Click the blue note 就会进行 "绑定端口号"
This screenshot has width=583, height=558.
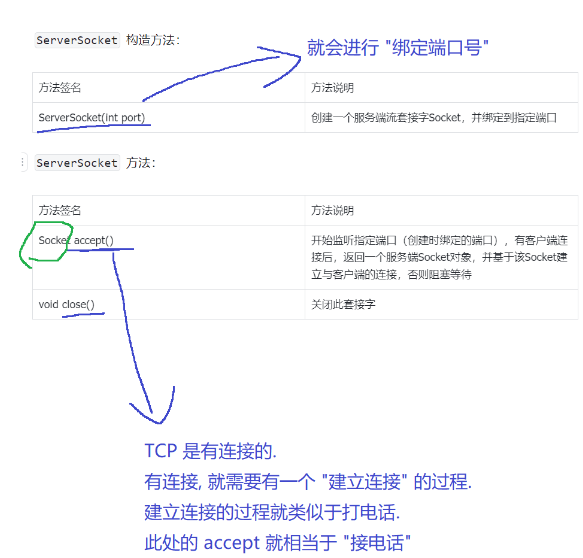click(397, 48)
